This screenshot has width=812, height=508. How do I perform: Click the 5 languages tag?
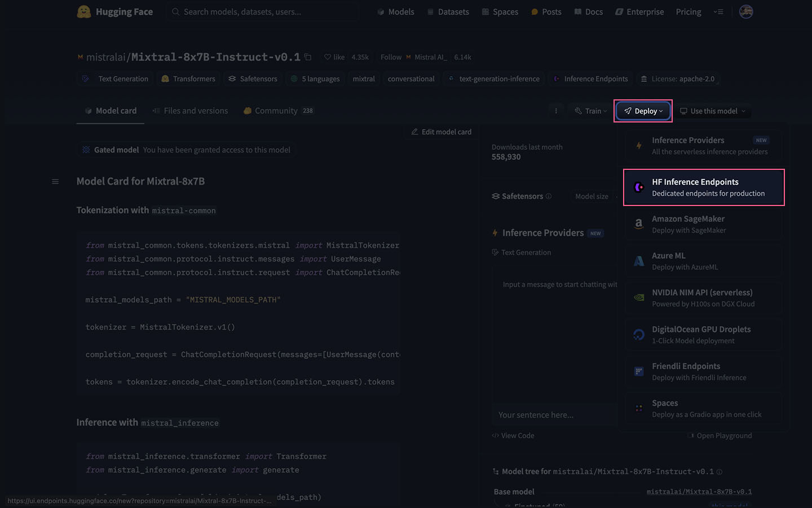(315, 79)
